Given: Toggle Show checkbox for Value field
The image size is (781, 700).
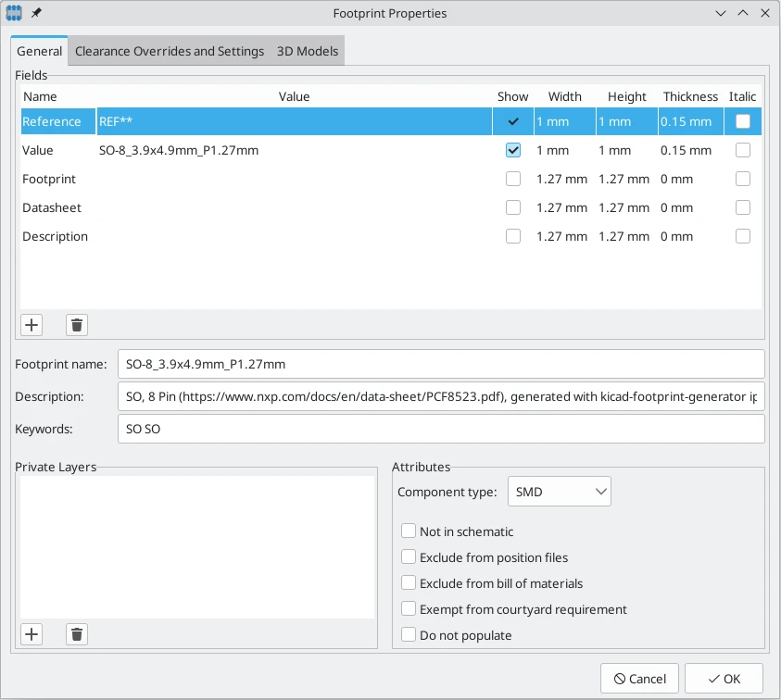Looking at the screenshot, I should click(x=513, y=150).
